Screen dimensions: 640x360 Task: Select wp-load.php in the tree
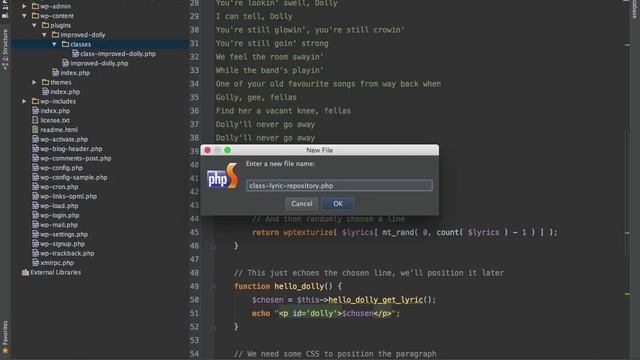pos(59,206)
